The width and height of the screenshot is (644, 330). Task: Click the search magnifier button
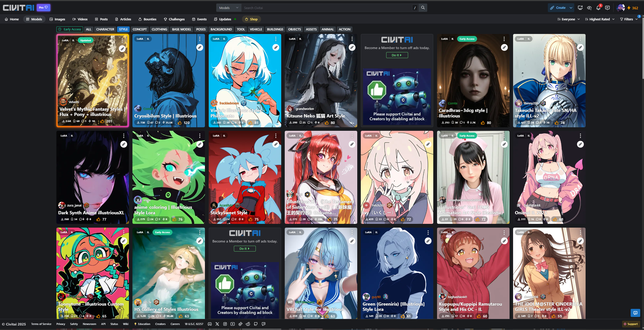click(x=423, y=8)
